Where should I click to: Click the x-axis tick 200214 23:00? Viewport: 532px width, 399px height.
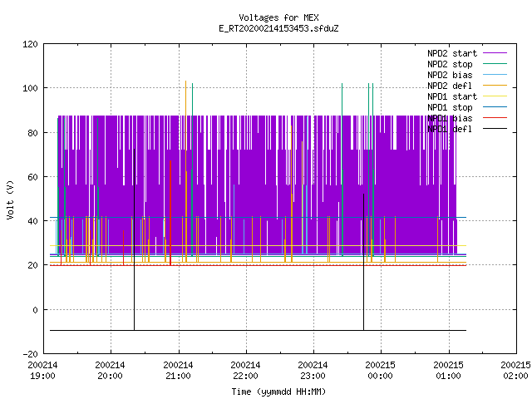click(313, 371)
